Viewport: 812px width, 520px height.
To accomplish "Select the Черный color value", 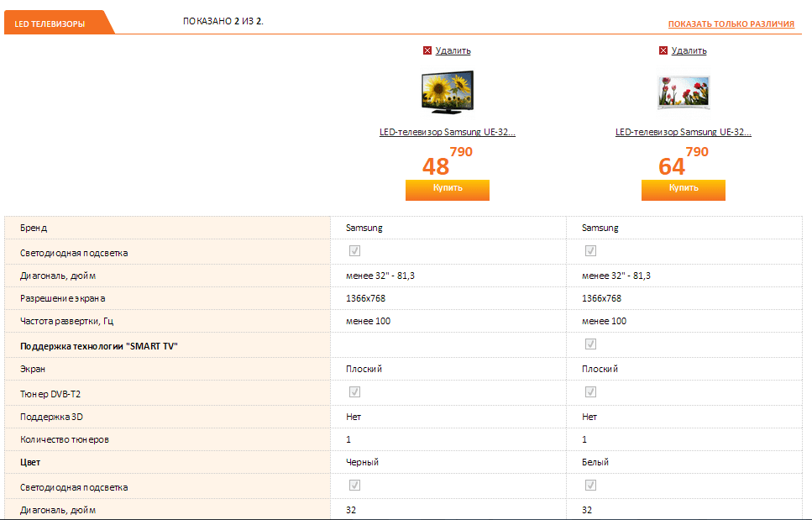I will (x=362, y=462).
